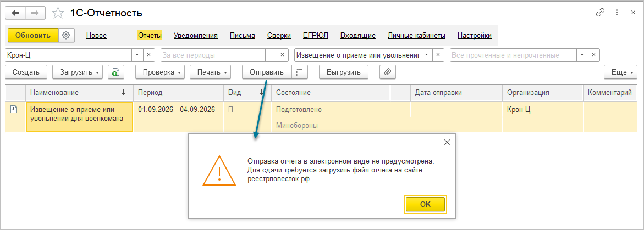
Task: Open the three-dot window menu
Action: pyautogui.click(x=617, y=13)
